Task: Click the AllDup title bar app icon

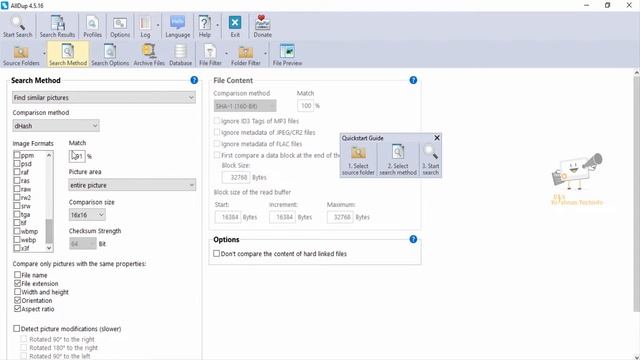Action: [x=4, y=5]
